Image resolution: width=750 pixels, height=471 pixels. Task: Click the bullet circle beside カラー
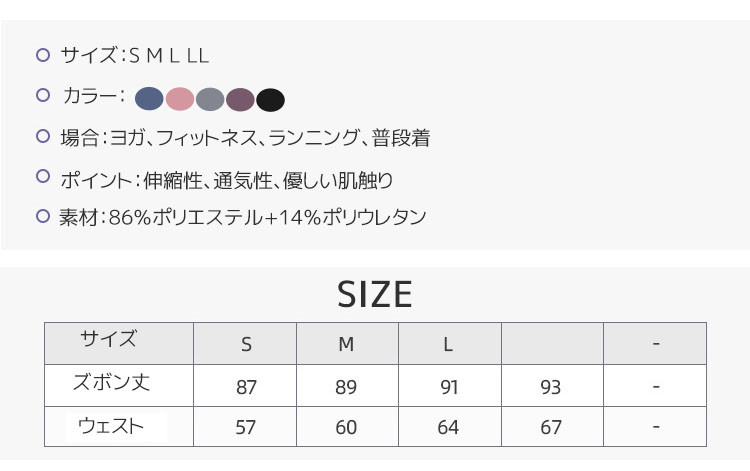coord(42,96)
